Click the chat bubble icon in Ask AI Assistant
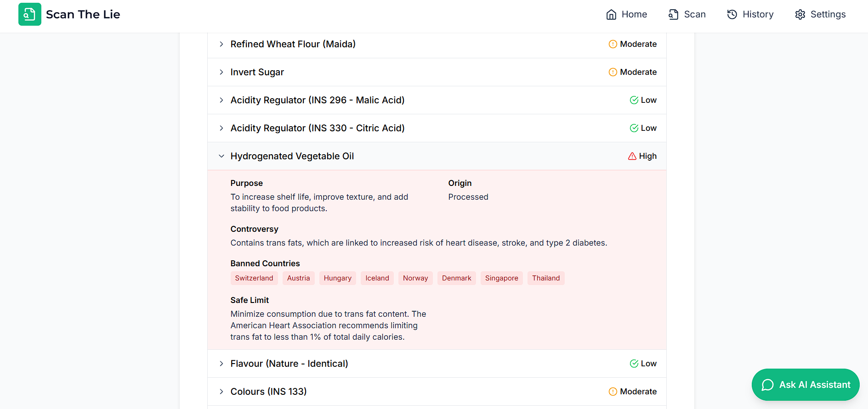Screen dimensions: 868x409 [x=767, y=385]
